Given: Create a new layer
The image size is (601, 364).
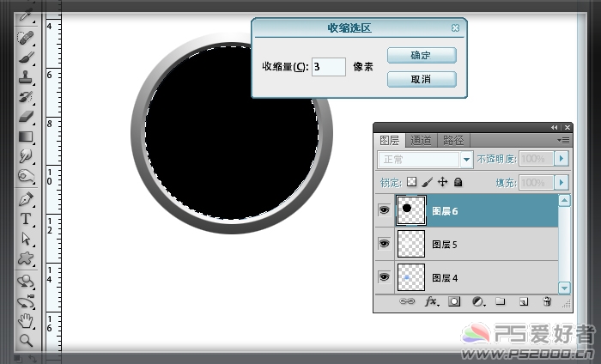Looking at the screenshot, I should [x=524, y=302].
